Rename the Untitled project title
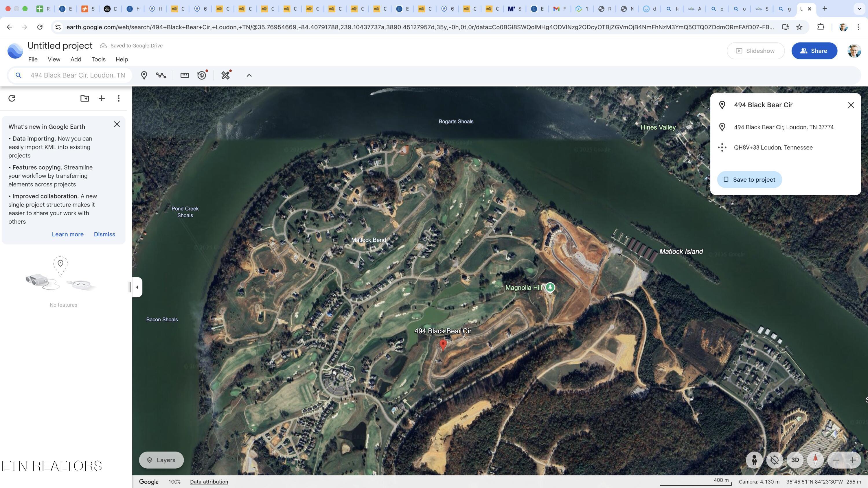 [60, 45]
